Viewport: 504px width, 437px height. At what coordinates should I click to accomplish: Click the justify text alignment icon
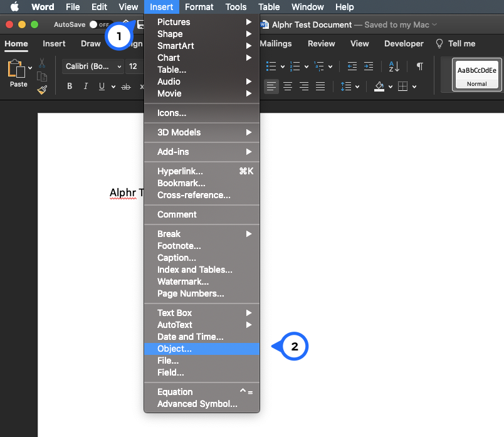click(320, 87)
